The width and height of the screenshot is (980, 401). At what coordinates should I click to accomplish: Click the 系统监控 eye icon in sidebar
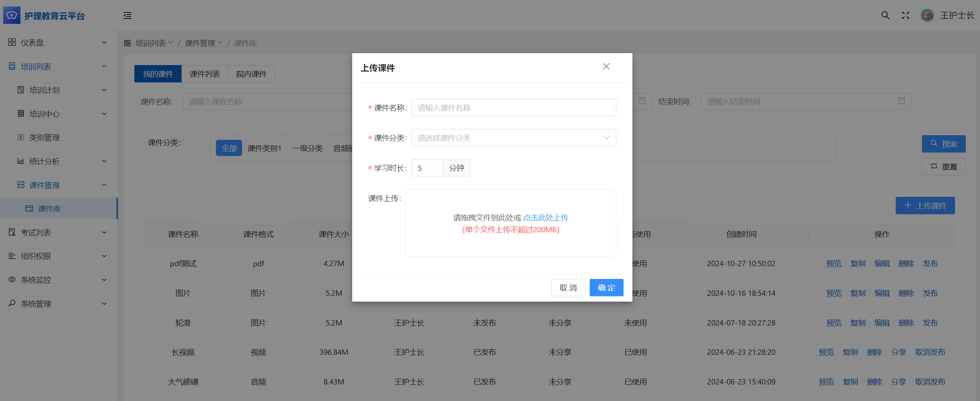(12, 280)
